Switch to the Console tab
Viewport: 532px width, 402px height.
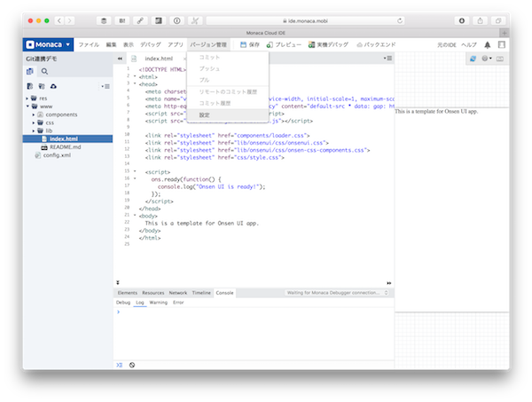coord(224,293)
